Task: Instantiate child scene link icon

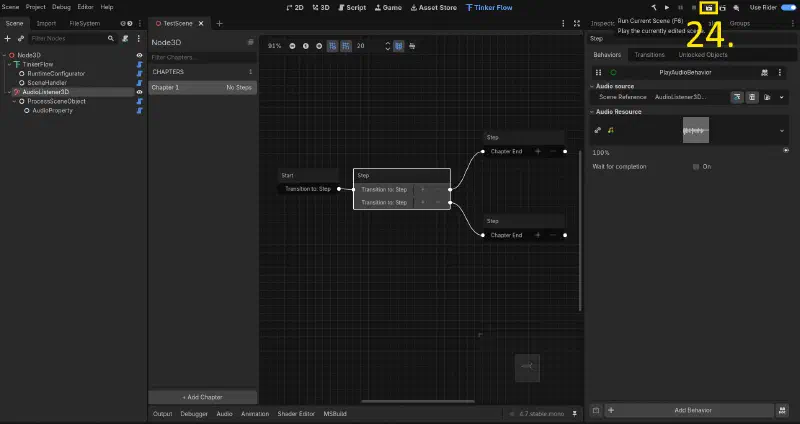Action: click(21, 38)
